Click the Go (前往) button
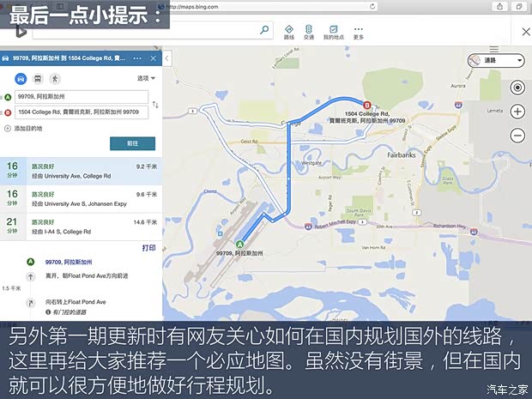The width and height of the screenshot is (532, 399). coord(133,143)
